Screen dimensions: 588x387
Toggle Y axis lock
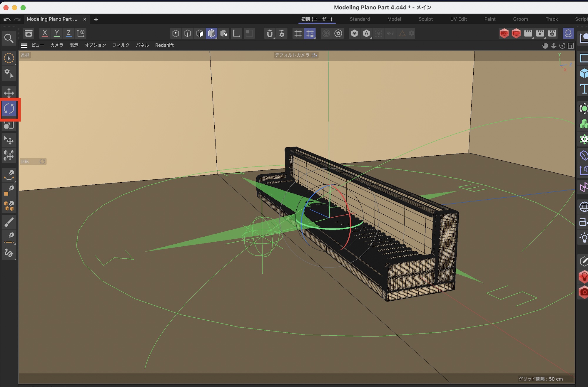57,33
